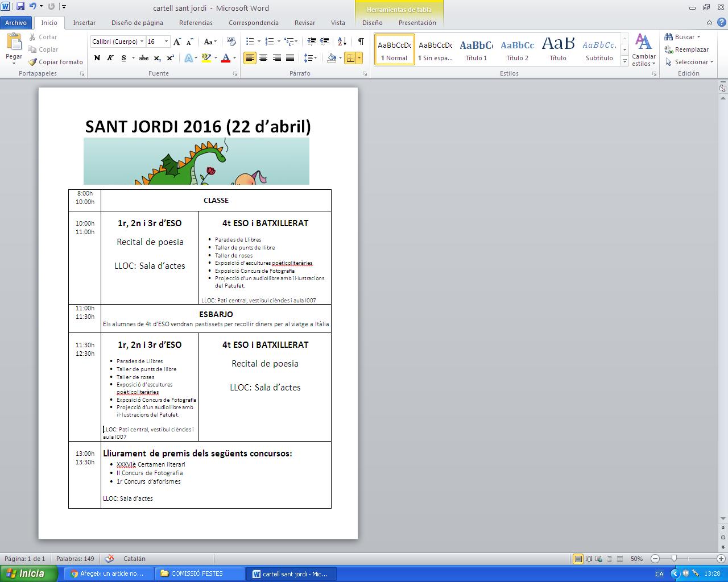The height and width of the screenshot is (582, 728).
Task: Click the zoom slider in status bar
Action: (x=674, y=559)
